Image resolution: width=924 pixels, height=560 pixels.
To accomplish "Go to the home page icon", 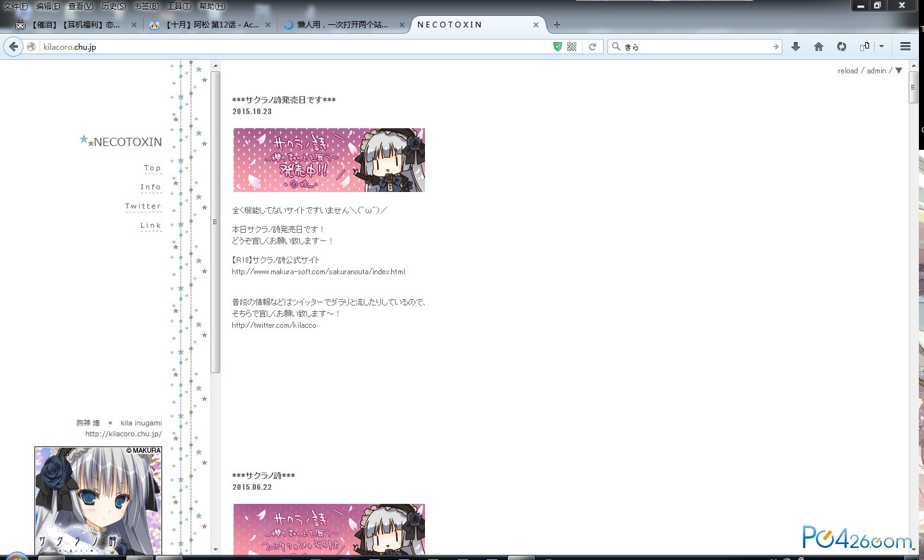I will click(819, 47).
